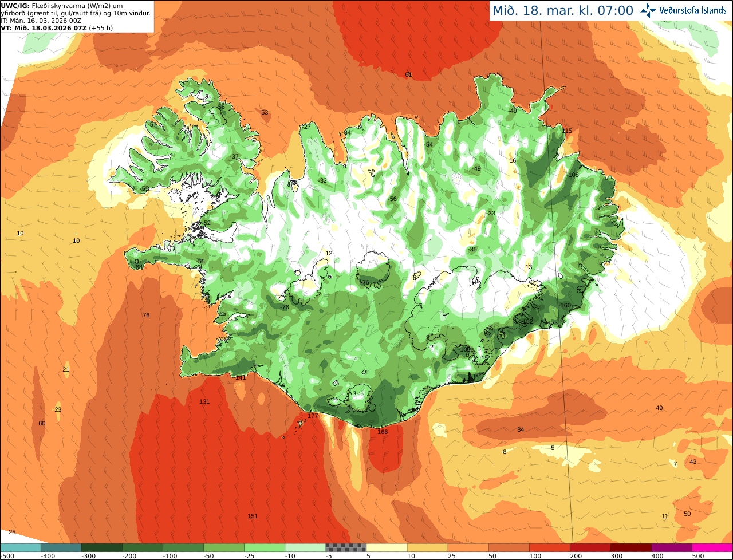
Task: Click the map value -37 on the map
Action: pos(234,156)
